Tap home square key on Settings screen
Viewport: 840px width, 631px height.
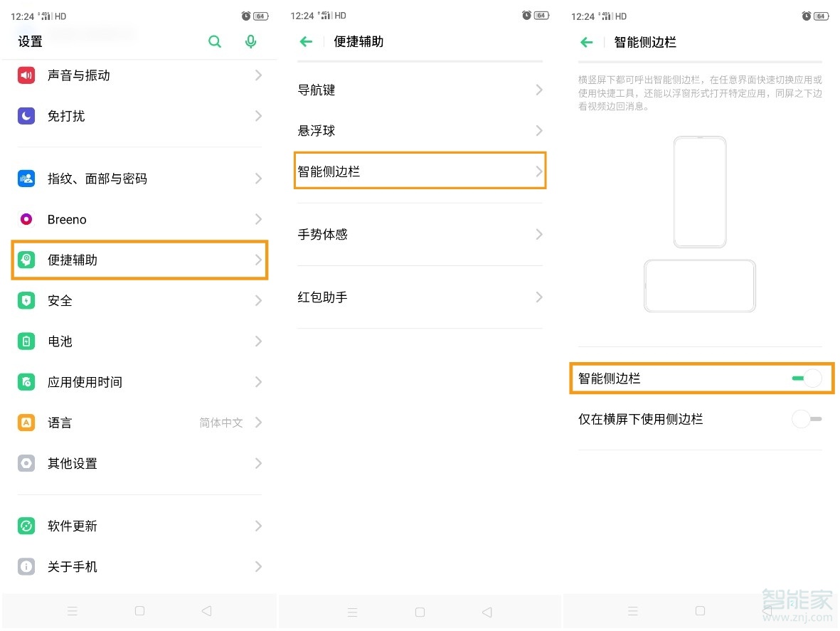140,610
